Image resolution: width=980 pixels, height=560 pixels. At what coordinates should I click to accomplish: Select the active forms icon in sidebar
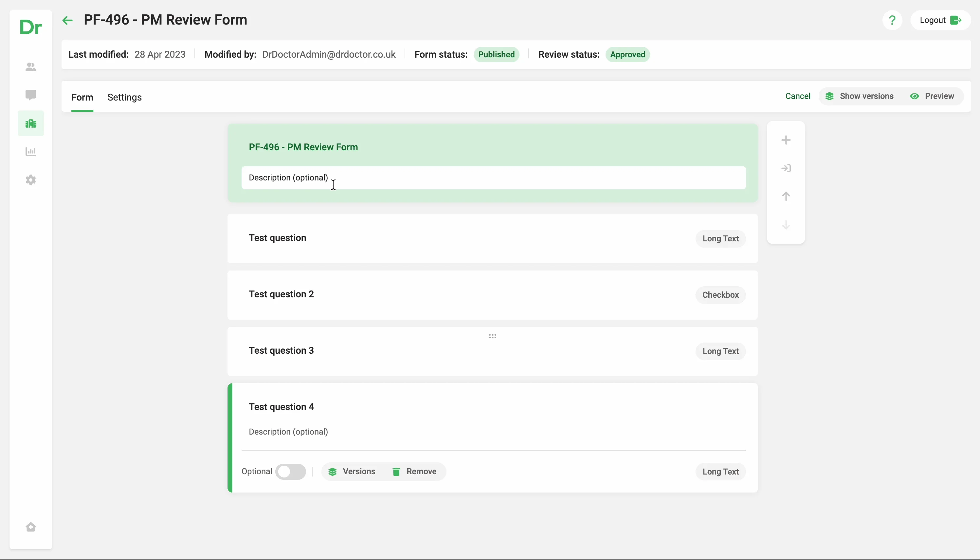[31, 123]
